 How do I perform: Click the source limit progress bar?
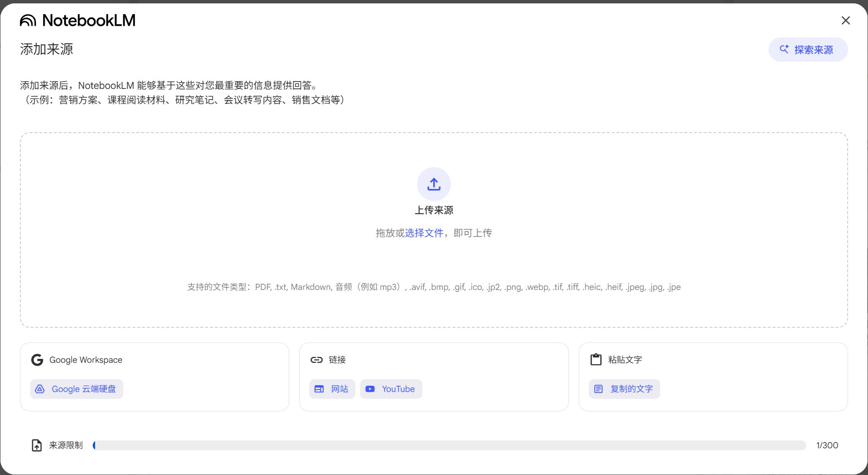[x=450, y=445]
